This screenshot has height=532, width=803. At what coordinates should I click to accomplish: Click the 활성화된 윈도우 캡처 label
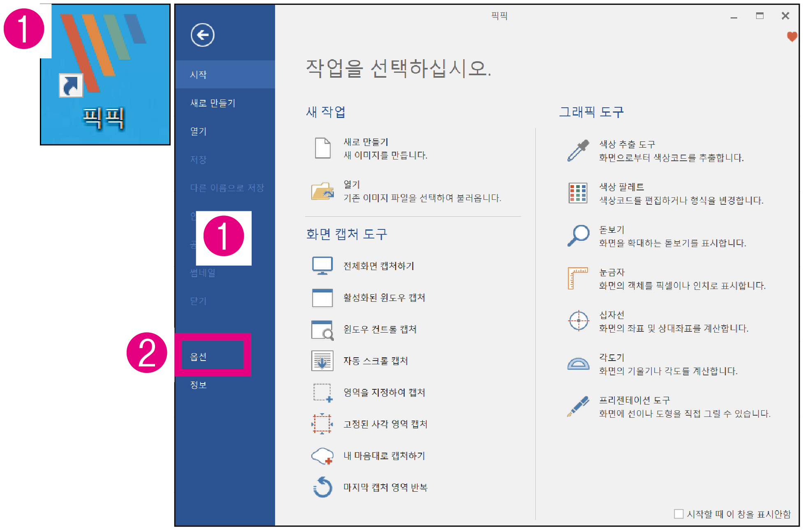(384, 298)
